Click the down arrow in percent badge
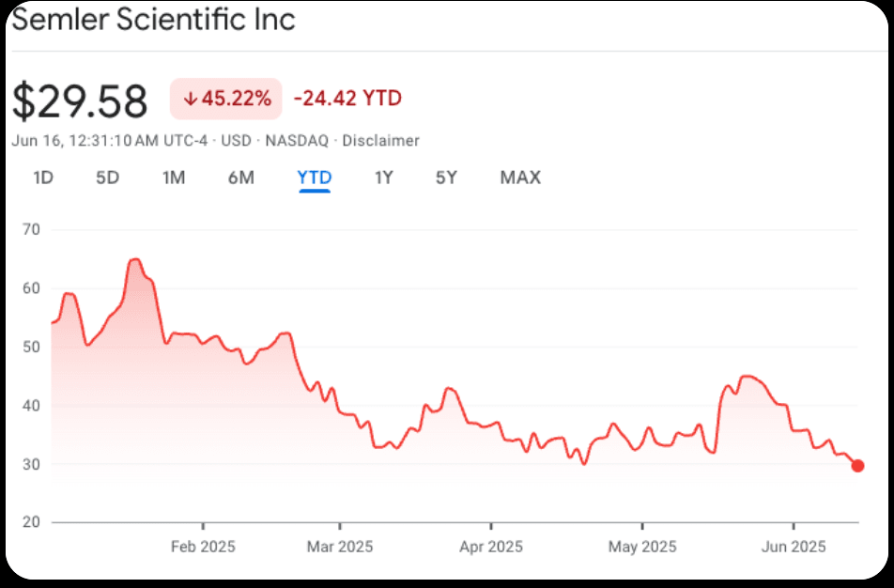This screenshot has height=588, width=894. pyautogui.click(x=190, y=99)
